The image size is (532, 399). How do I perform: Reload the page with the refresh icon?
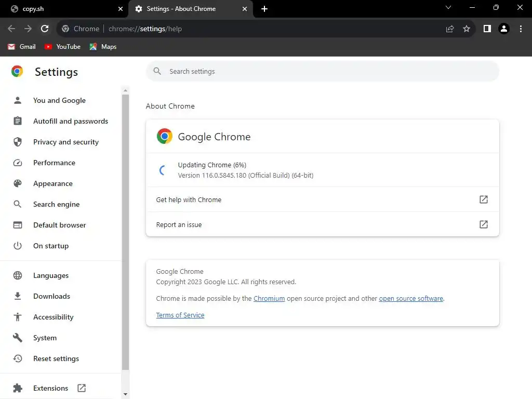pos(45,29)
